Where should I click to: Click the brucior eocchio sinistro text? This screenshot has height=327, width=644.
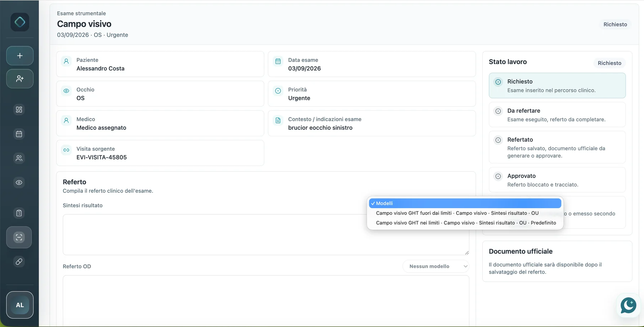320,128
